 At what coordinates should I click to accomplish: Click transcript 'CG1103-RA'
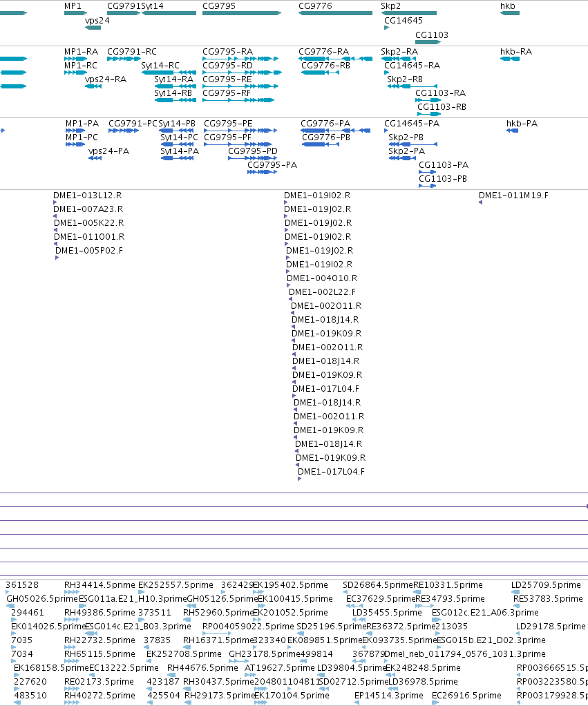pos(440,93)
